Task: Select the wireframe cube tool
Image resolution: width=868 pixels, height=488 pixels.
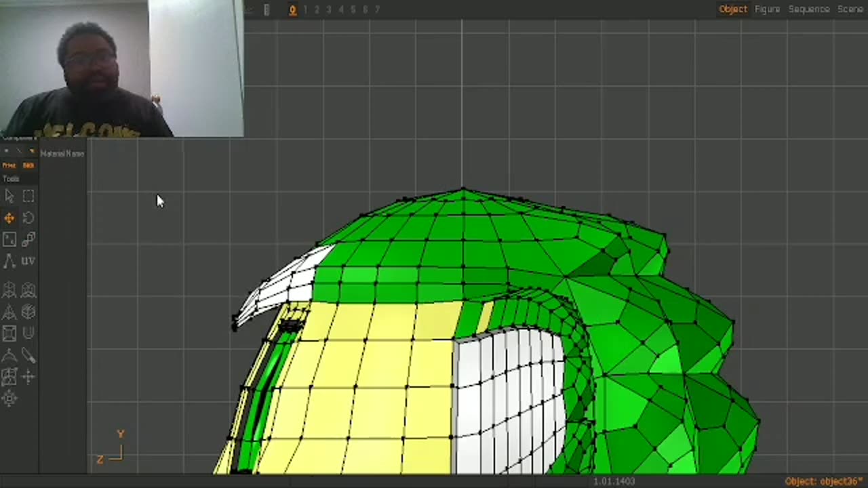Action: pos(28,312)
